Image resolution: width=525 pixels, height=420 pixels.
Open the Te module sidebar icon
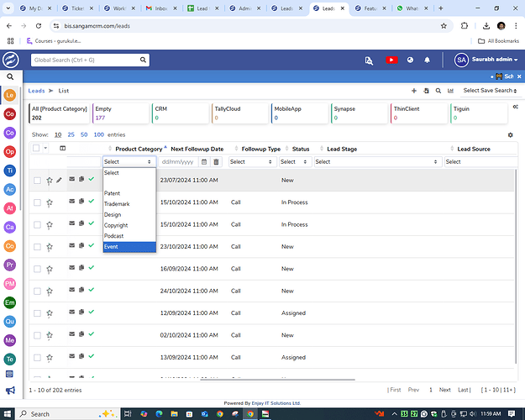point(10,359)
